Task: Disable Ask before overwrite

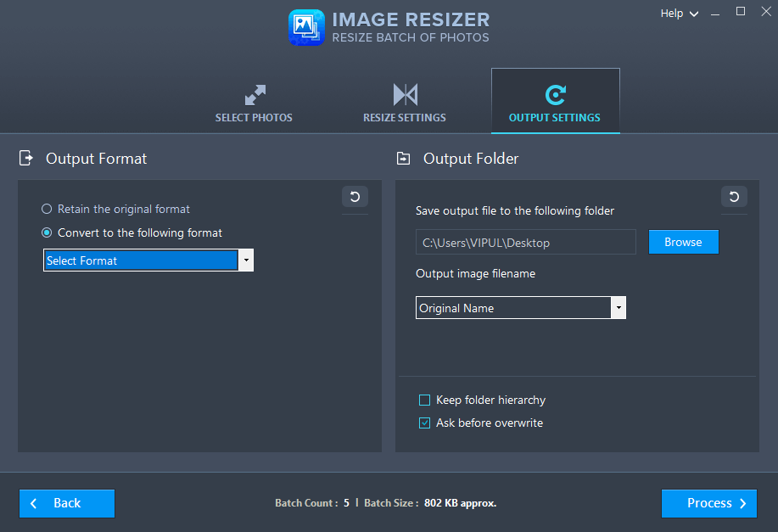Action: [425, 423]
